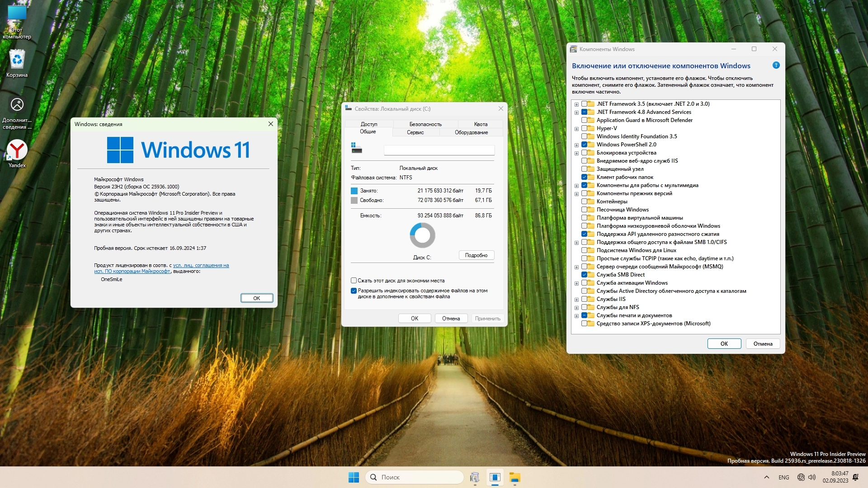The width and height of the screenshot is (868, 488).
Task: Click the disk usage donut chart
Action: coord(422,235)
